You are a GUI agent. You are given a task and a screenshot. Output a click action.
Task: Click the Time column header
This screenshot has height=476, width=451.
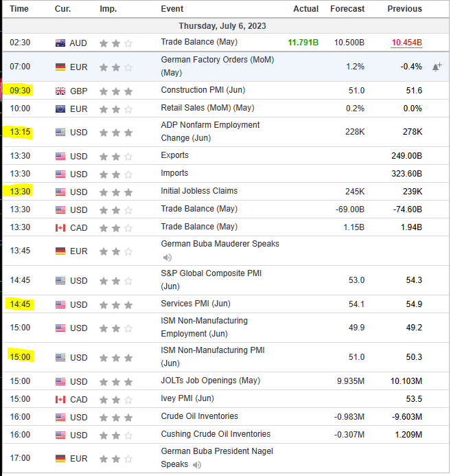19,9
